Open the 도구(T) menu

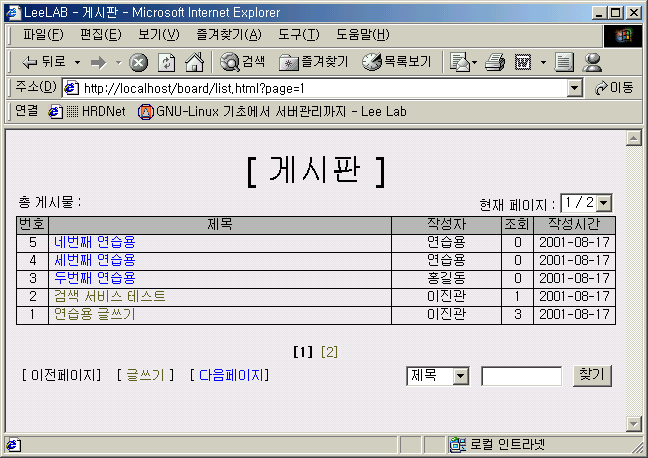point(298,35)
